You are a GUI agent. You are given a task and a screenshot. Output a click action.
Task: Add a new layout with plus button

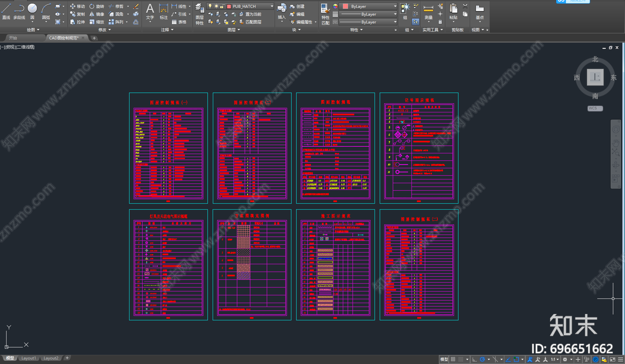point(67,358)
